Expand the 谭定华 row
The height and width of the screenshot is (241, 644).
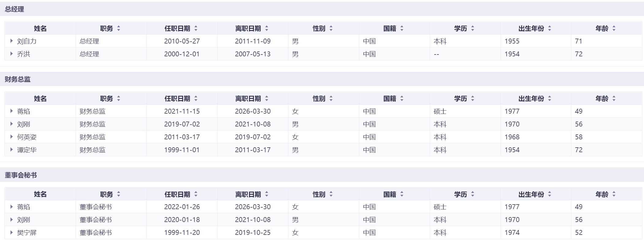(x=12, y=149)
